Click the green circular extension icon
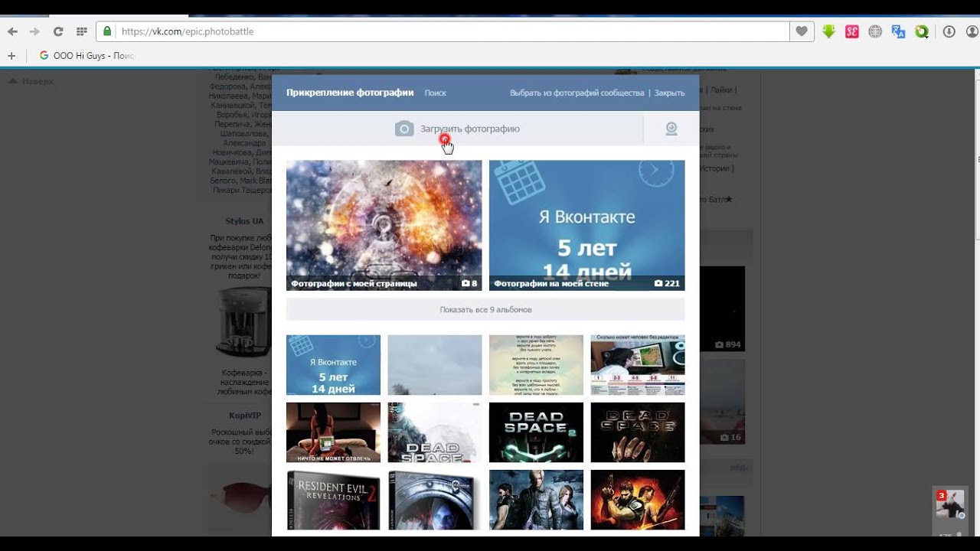980x551 pixels. pos(922,31)
